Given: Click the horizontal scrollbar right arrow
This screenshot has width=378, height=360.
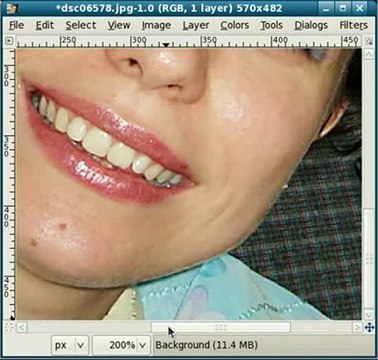Looking at the screenshot, I should (357, 327).
